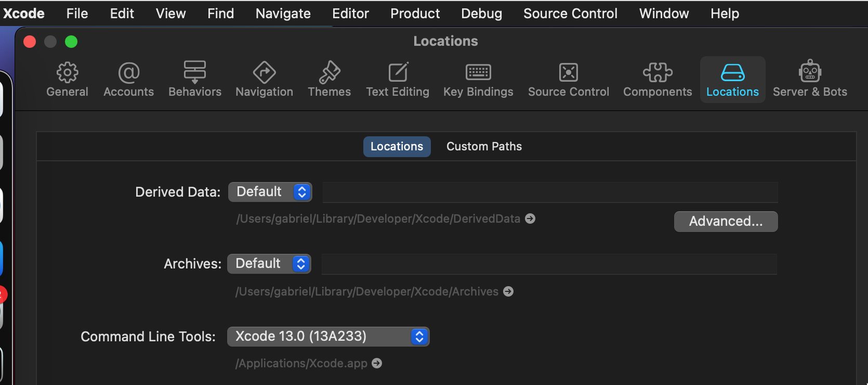868x385 pixels.
Task: Reveal the Archives folder via arrow icon
Action: (508, 291)
